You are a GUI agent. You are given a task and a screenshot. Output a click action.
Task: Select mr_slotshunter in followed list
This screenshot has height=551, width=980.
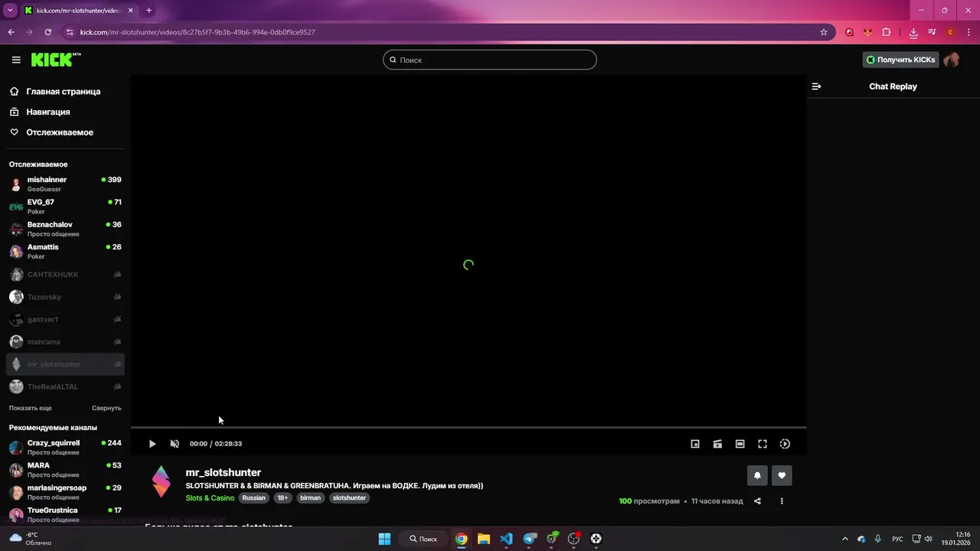click(x=65, y=364)
